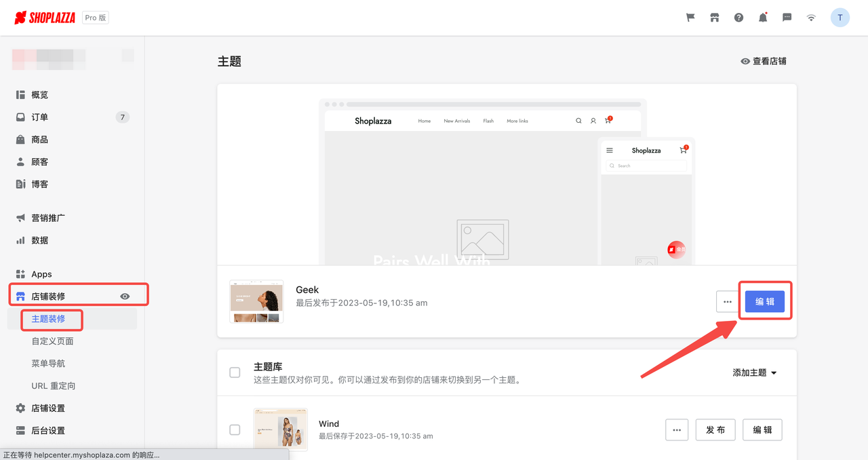Click the 概览 overview icon in sidebar
The image size is (868, 460).
(x=20, y=95)
